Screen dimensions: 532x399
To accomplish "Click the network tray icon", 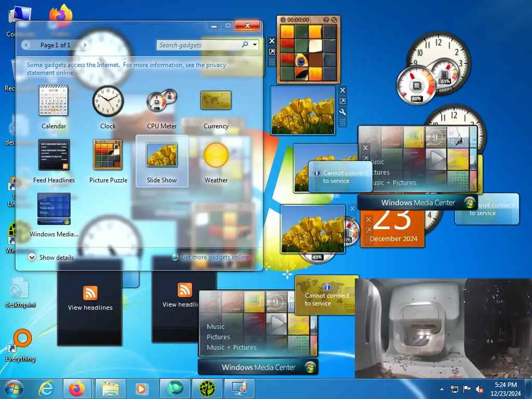I will [x=454, y=389].
